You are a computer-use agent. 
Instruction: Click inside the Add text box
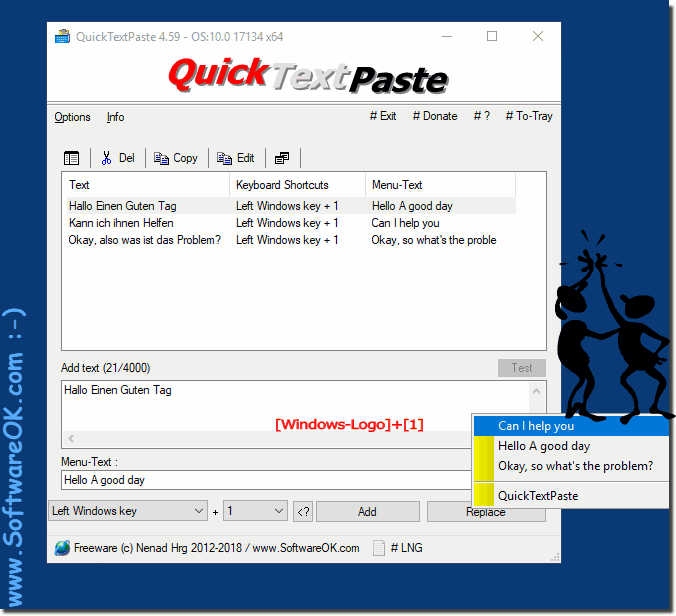click(x=295, y=405)
